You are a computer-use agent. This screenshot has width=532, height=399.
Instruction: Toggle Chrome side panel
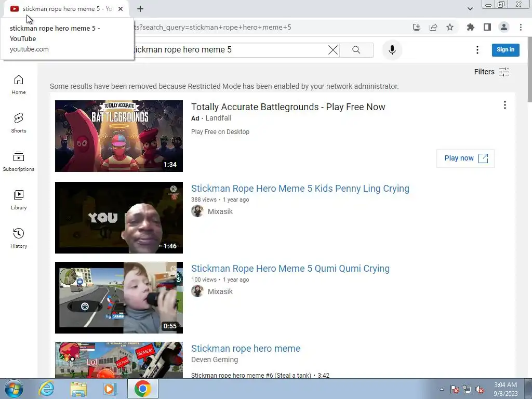(487, 27)
